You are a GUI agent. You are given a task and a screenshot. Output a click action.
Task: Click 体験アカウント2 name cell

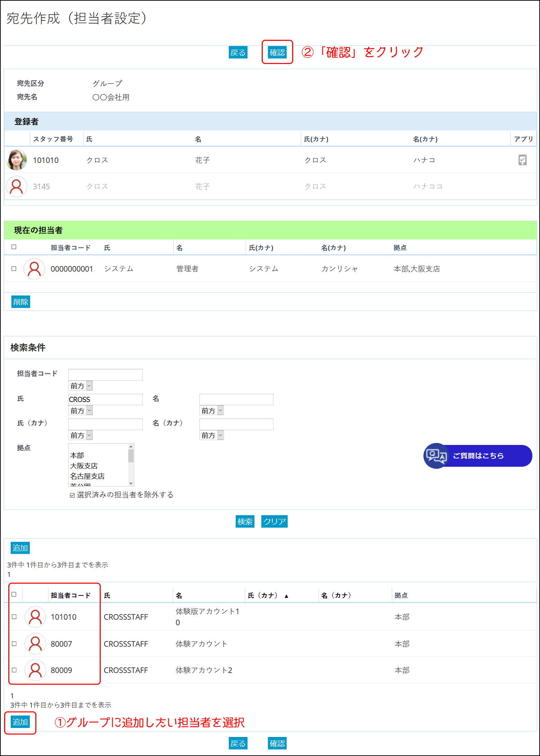[x=204, y=670]
